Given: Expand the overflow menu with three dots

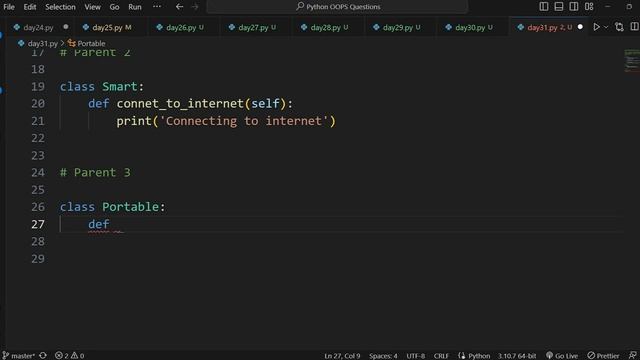Looking at the screenshot, I should click(157, 7).
